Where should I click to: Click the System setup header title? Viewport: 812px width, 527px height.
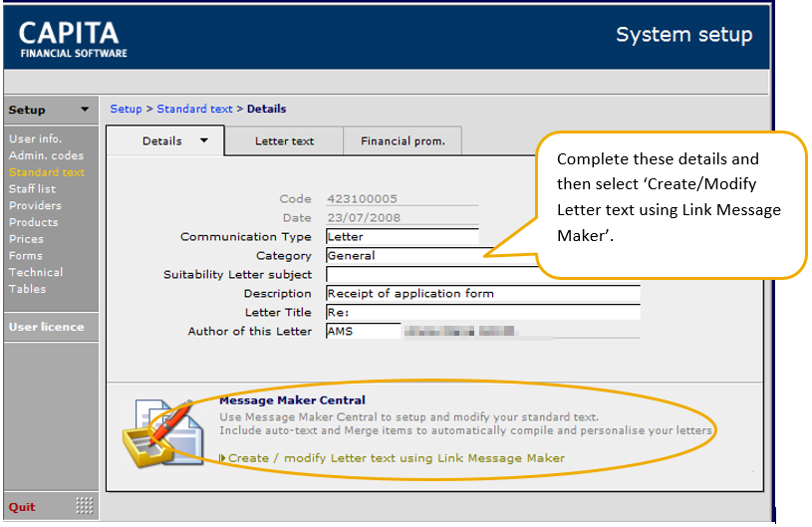[x=684, y=35]
